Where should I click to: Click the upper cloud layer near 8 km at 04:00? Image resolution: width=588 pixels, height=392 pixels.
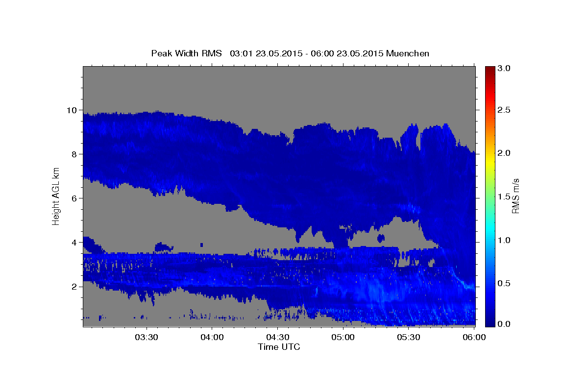(x=212, y=154)
